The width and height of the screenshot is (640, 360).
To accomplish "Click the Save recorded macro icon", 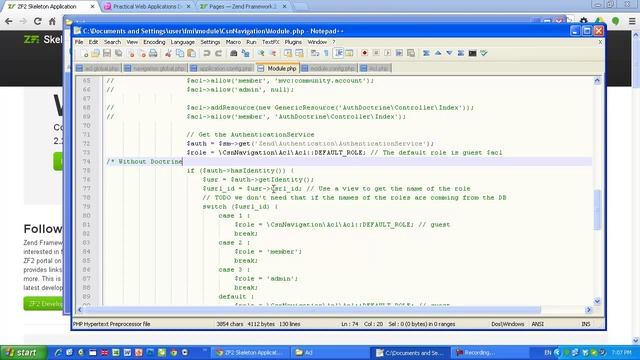I will (411, 53).
